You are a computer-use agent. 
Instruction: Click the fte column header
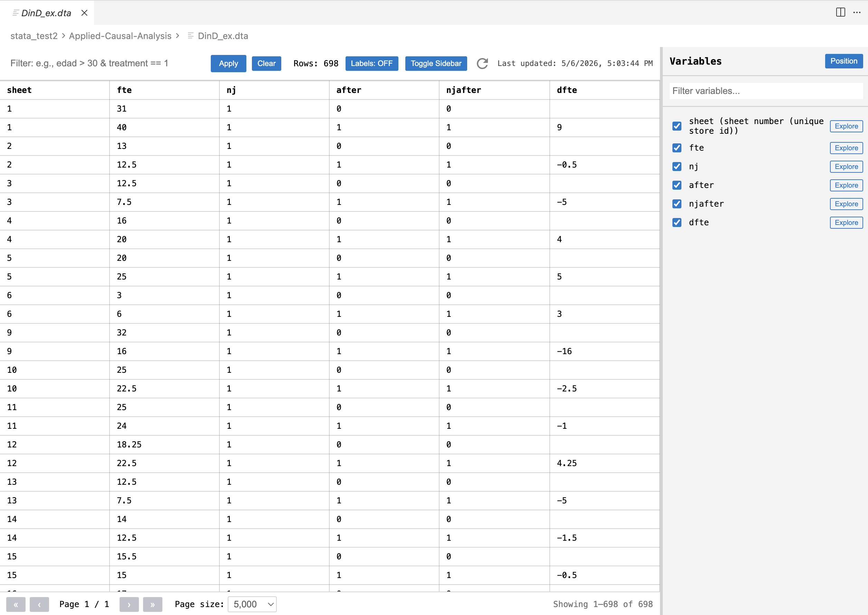pos(164,90)
